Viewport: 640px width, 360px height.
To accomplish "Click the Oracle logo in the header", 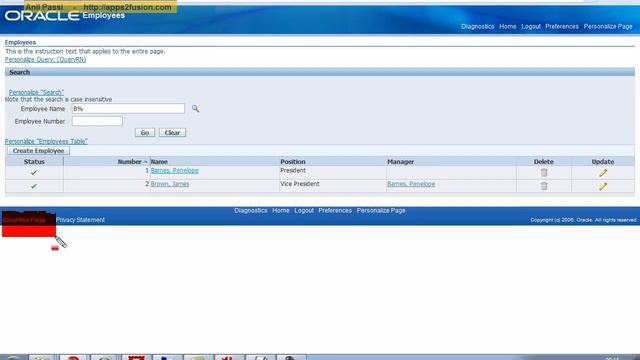I will click(42, 16).
